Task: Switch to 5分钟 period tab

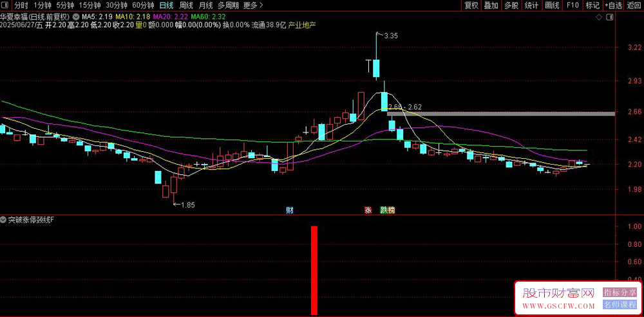Action: point(65,5)
